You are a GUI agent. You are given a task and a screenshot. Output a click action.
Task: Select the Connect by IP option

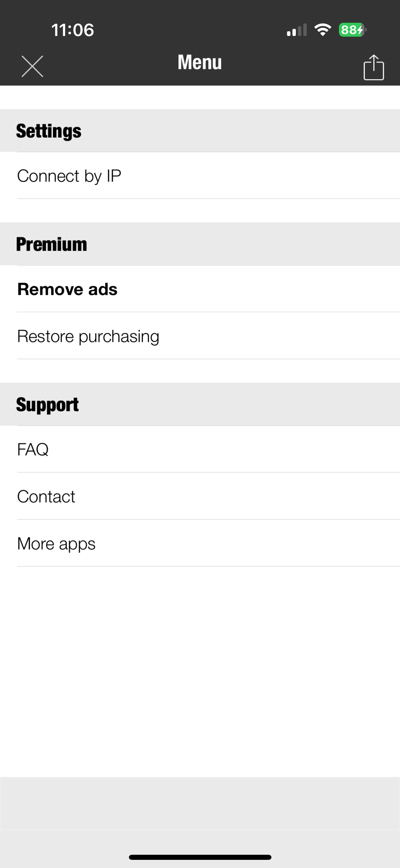click(x=69, y=176)
